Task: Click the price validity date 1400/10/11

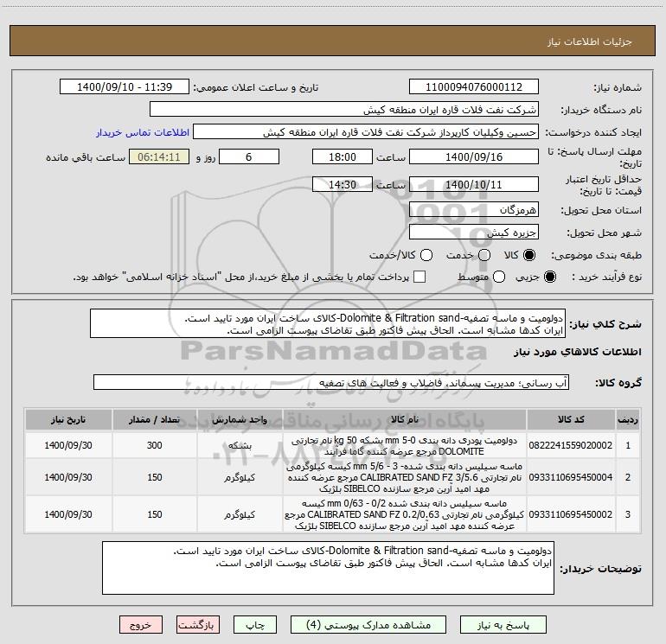Action: pos(474,184)
